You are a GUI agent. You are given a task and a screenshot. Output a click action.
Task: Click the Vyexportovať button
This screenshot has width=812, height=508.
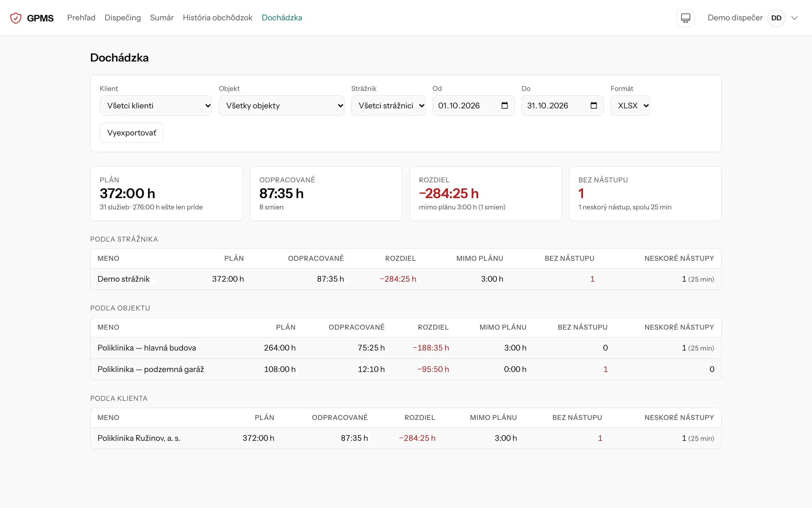click(132, 133)
